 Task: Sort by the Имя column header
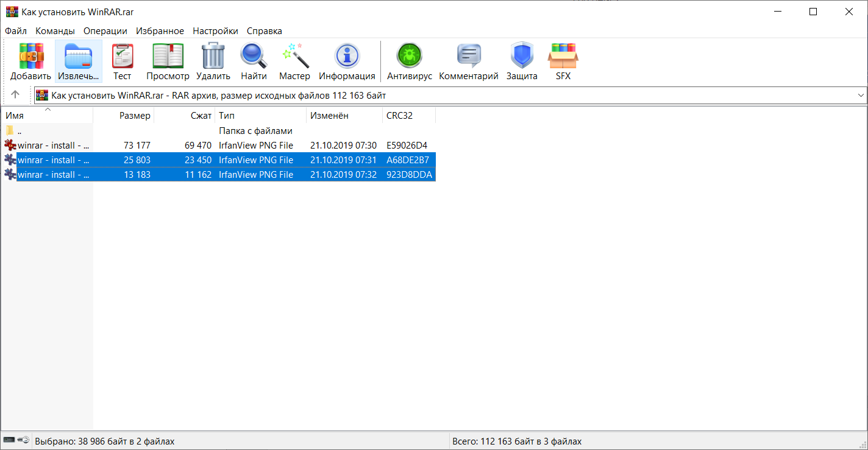click(47, 115)
